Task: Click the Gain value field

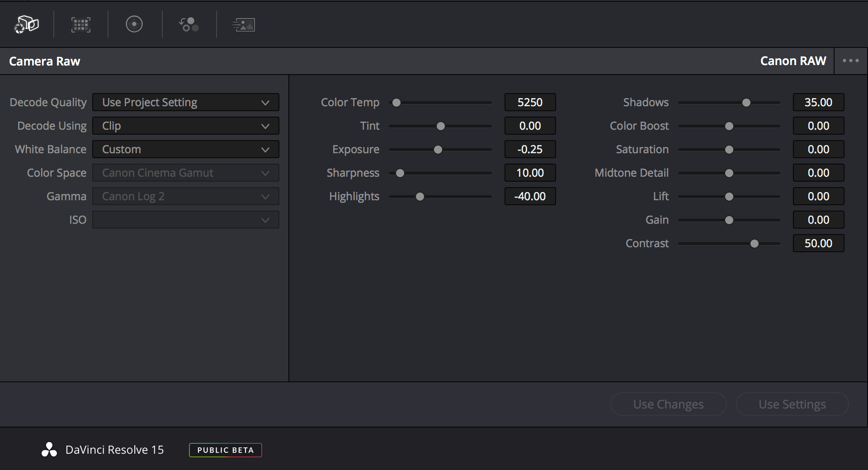Action: [819, 220]
